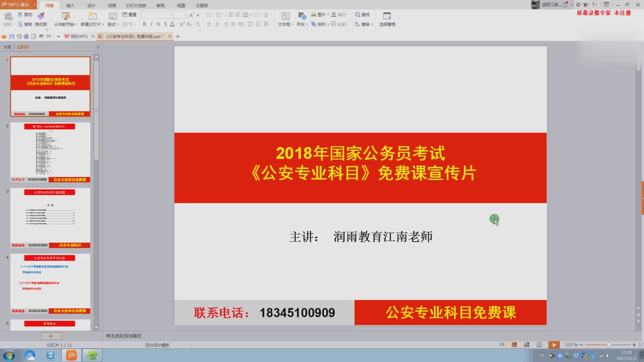Start slideshow from current slide icon
Screen dimensions: 644x362
coord(65,16)
